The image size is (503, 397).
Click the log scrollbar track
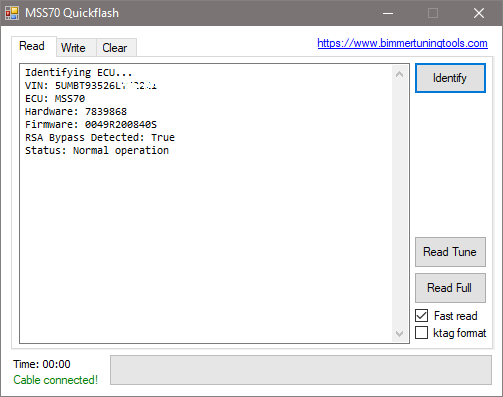pos(400,204)
